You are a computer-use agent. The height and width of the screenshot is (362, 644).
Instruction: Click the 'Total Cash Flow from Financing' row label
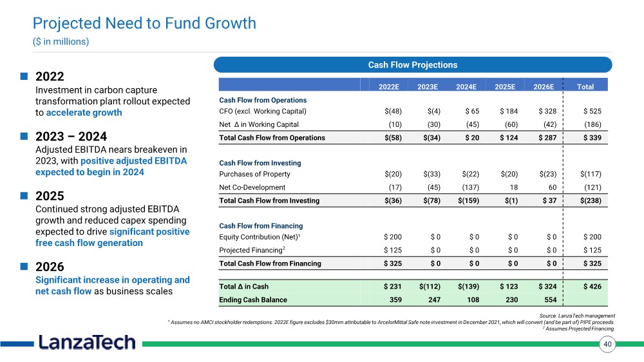270,263
